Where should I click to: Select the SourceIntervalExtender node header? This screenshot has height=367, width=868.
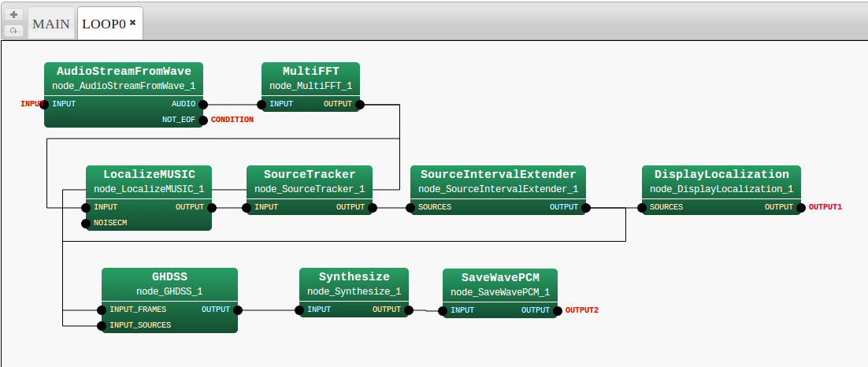point(498,174)
